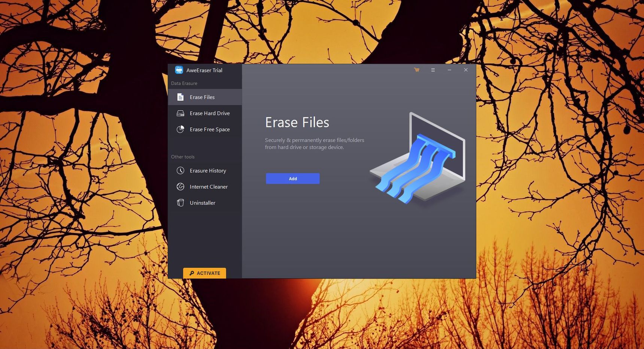The image size is (644, 349).
Task: Click the Erase Files document icon
Action: 180,97
